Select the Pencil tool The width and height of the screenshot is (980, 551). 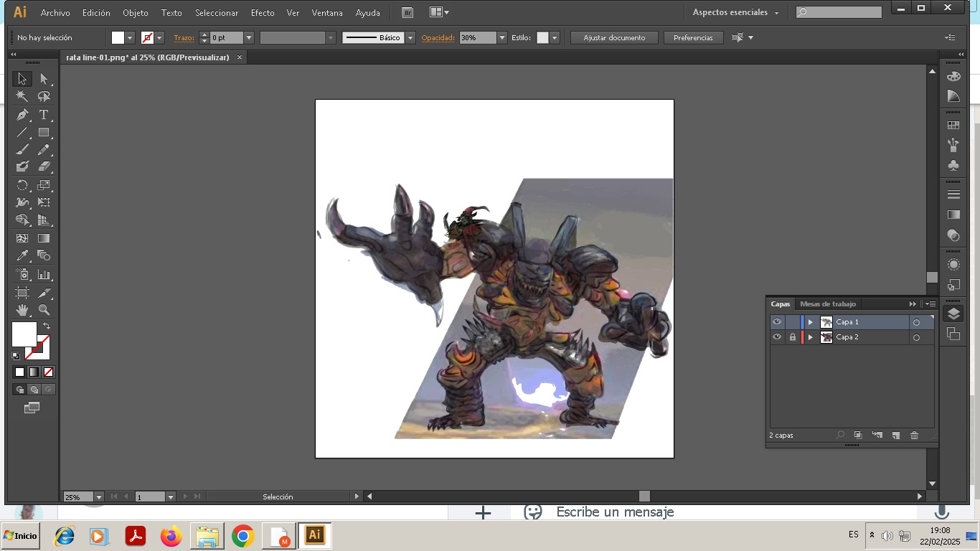click(x=44, y=150)
